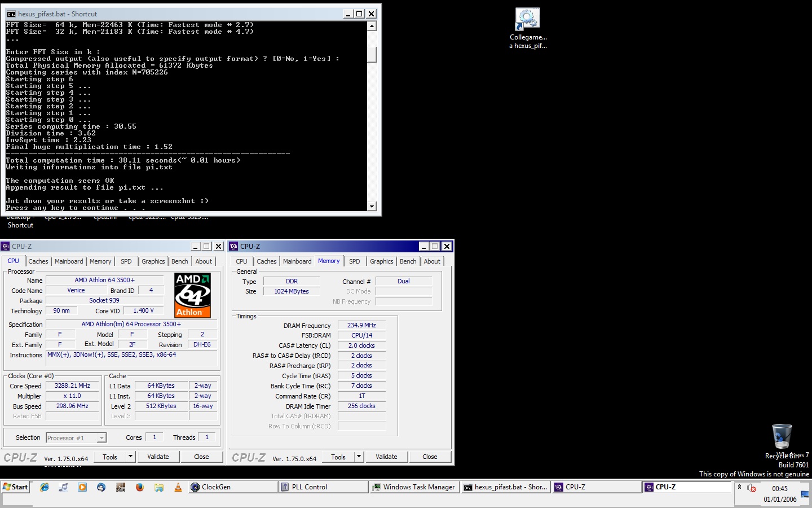812x508 pixels.
Task: Switch to PLL Control in the taskbar
Action: click(x=324, y=487)
